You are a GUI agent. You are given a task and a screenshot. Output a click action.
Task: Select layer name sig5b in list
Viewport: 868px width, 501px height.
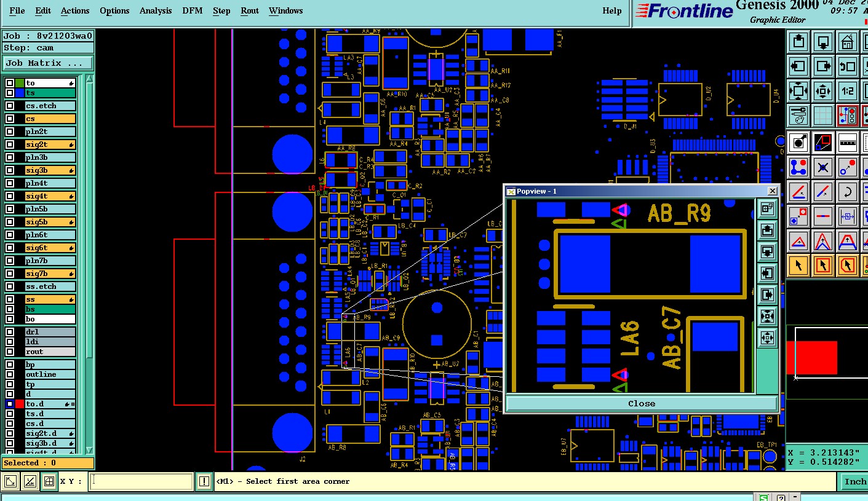[50, 222]
